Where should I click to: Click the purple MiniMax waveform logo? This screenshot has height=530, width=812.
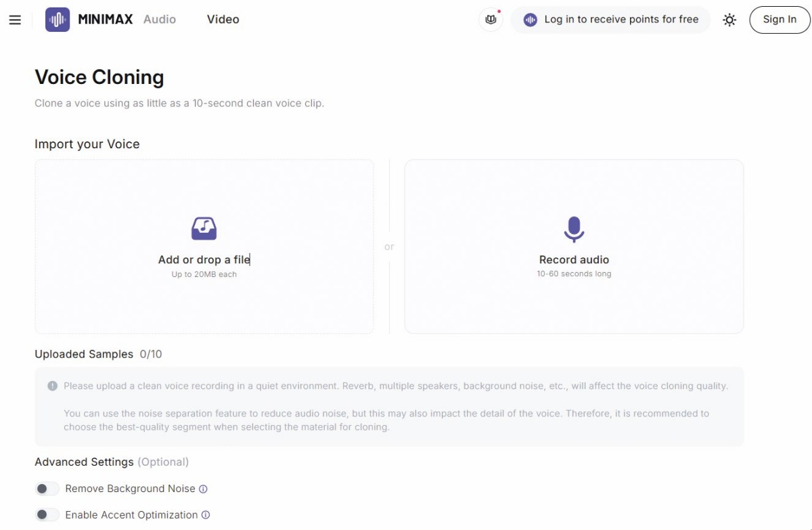(x=58, y=20)
